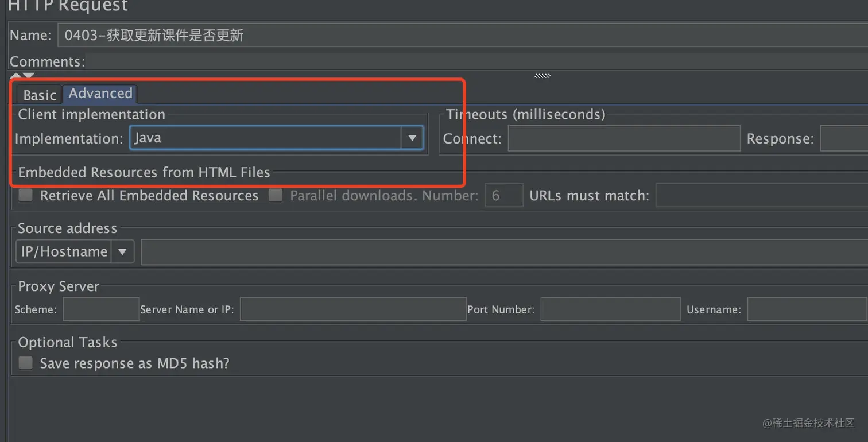This screenshot has height=442, width=868.
Task: Select the Advanced tab
Action: click(100, 94)
